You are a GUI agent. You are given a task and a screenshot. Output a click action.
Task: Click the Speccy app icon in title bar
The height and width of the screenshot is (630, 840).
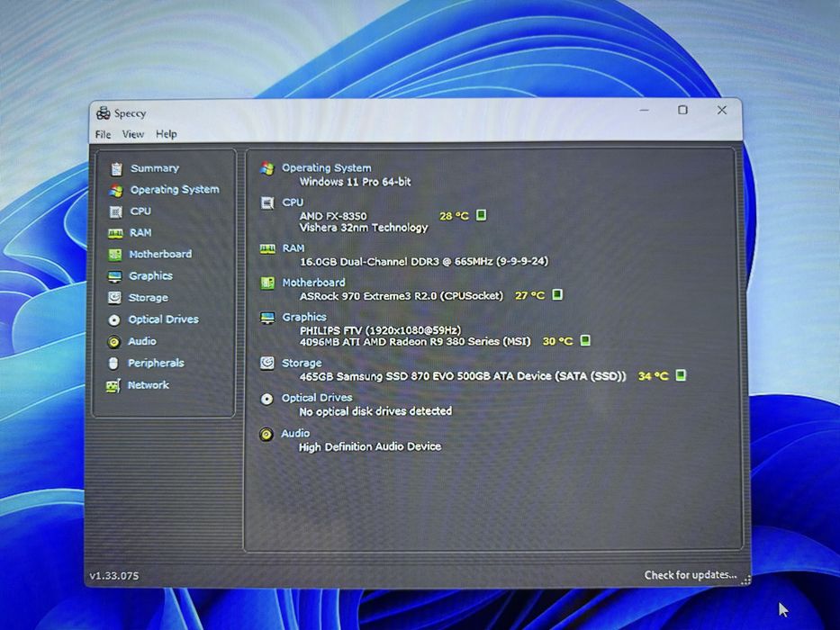[x=103, y=113]
